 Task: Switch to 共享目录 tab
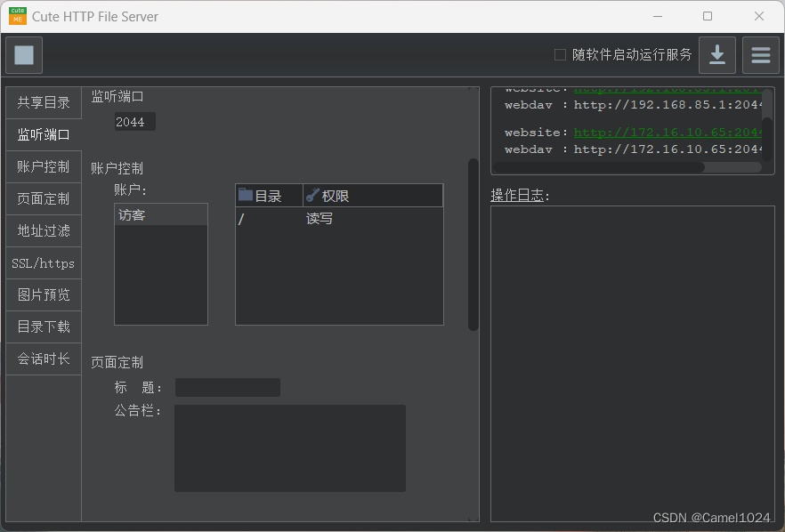(x=44, y=103)
